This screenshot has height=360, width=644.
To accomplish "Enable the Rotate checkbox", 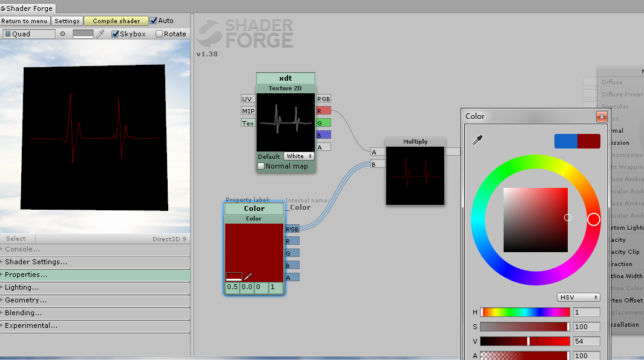I will coord(159,34).
